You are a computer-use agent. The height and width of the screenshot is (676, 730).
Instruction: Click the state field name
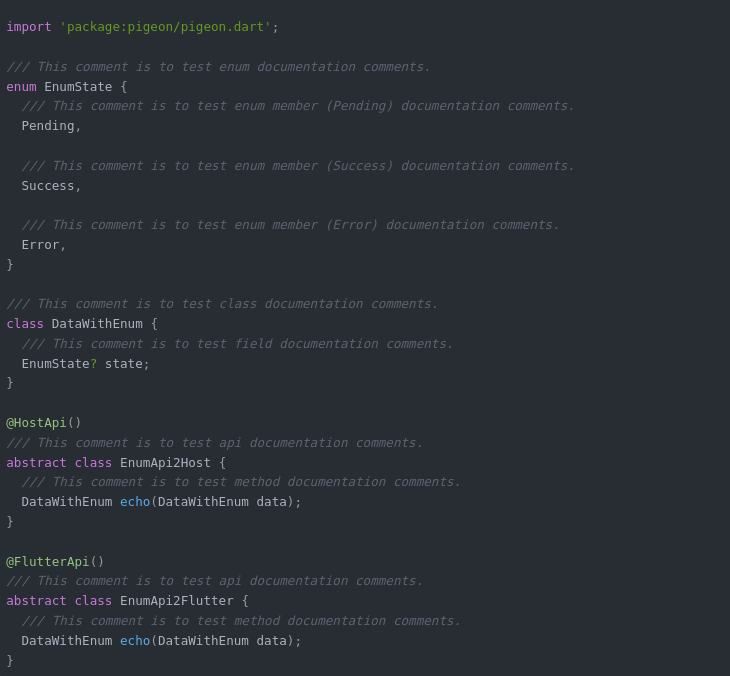pos(123,364)
